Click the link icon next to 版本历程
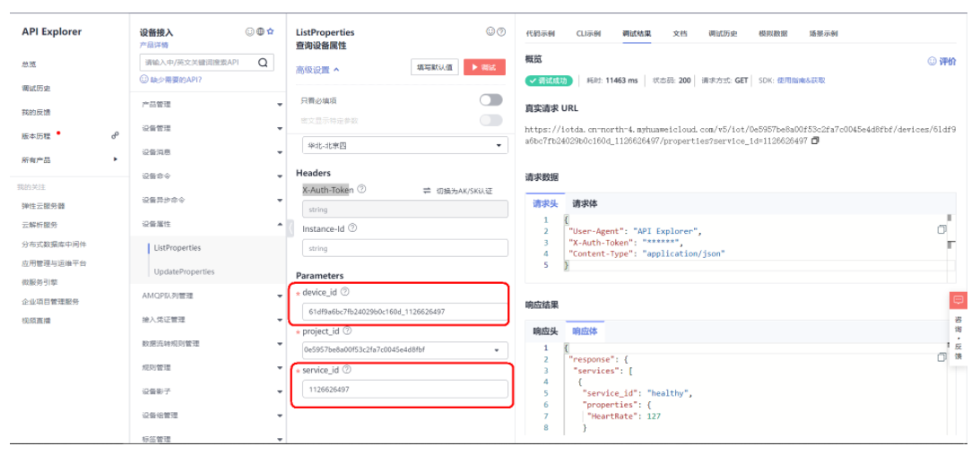This screenshot has width=980, height=455. click(115, 135)
